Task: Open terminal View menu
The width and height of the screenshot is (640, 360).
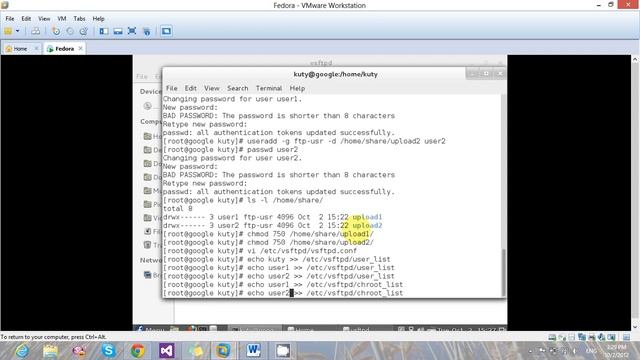Action: (212, 88)
